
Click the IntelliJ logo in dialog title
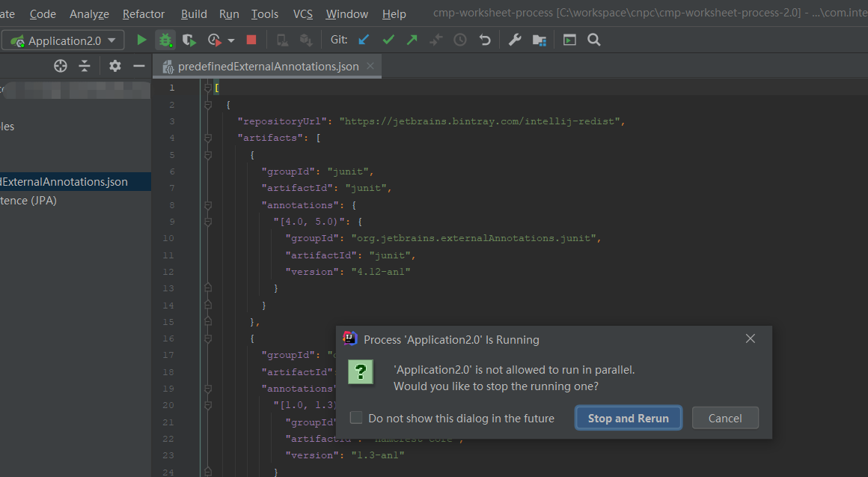[x=350, y=338]
